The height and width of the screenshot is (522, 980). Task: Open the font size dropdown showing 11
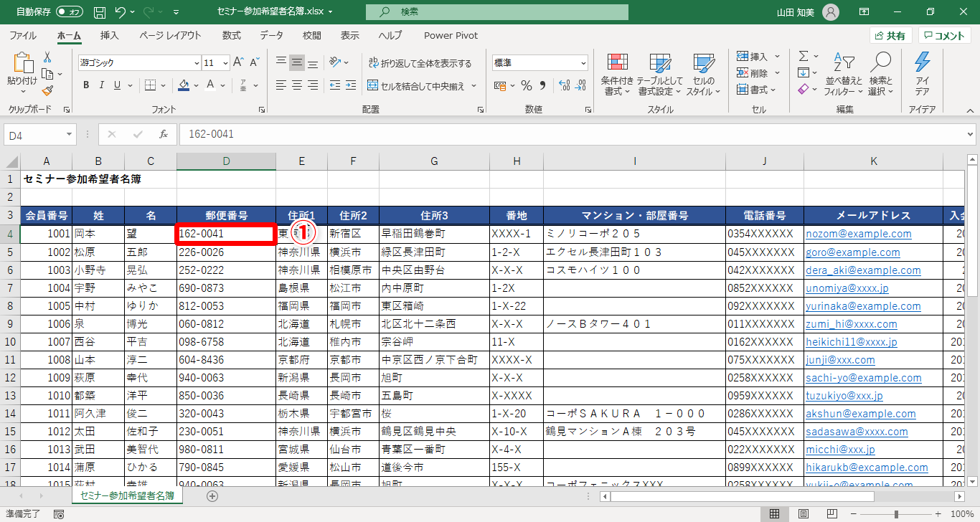(225, 63)
